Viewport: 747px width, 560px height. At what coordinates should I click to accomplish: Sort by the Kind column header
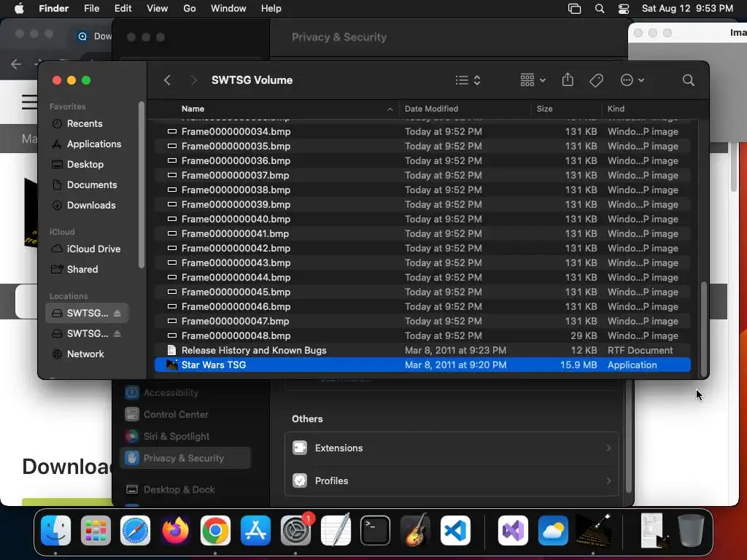tap(616, 109)
